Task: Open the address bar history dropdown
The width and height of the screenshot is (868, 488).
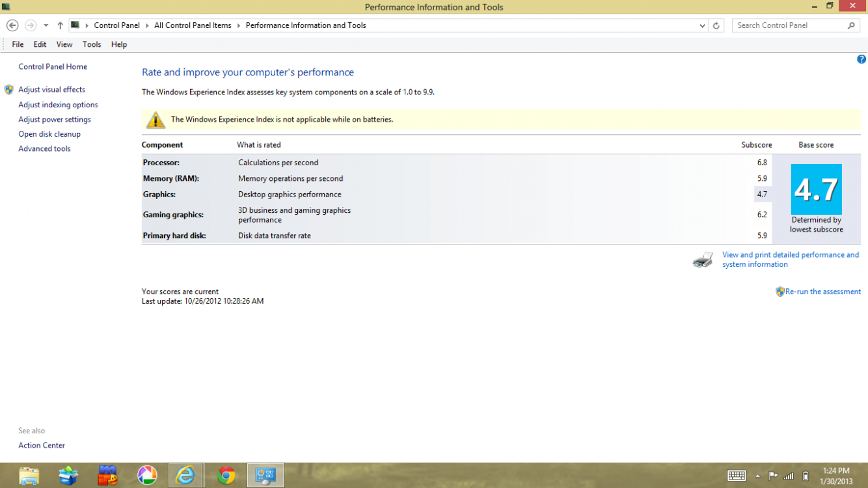Action: click(702, 25)
